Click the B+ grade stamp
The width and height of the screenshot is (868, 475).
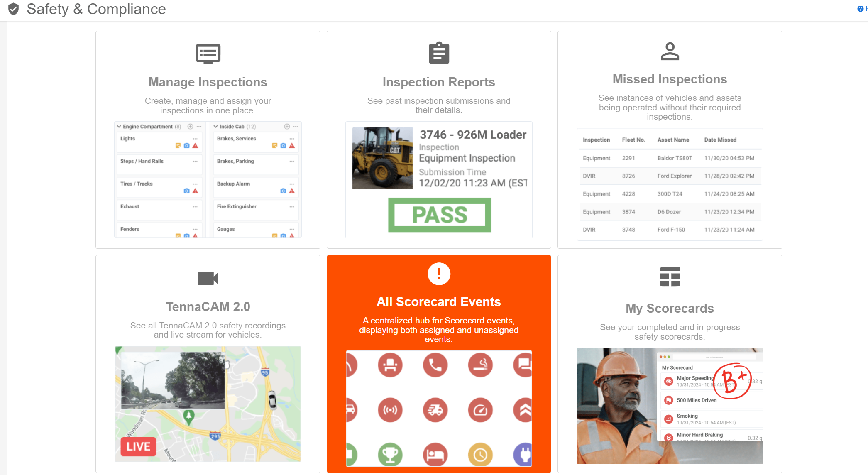click(733, 381)
